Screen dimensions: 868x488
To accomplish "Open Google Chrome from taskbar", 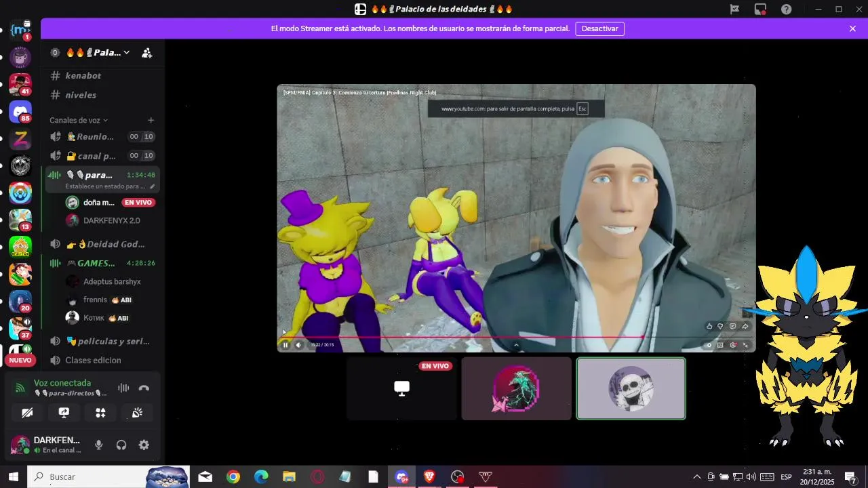I will click(233, 477).
